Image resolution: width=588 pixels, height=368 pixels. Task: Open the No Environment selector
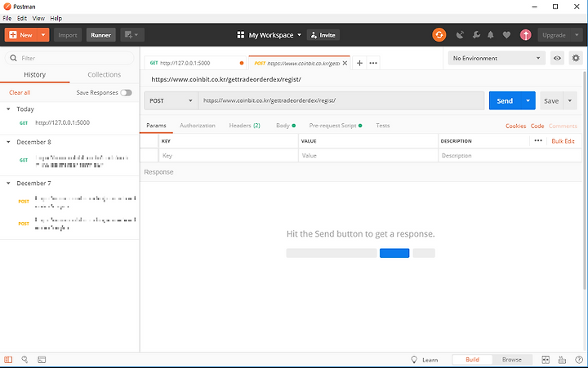pyautogui.click(x=497, y=58)
